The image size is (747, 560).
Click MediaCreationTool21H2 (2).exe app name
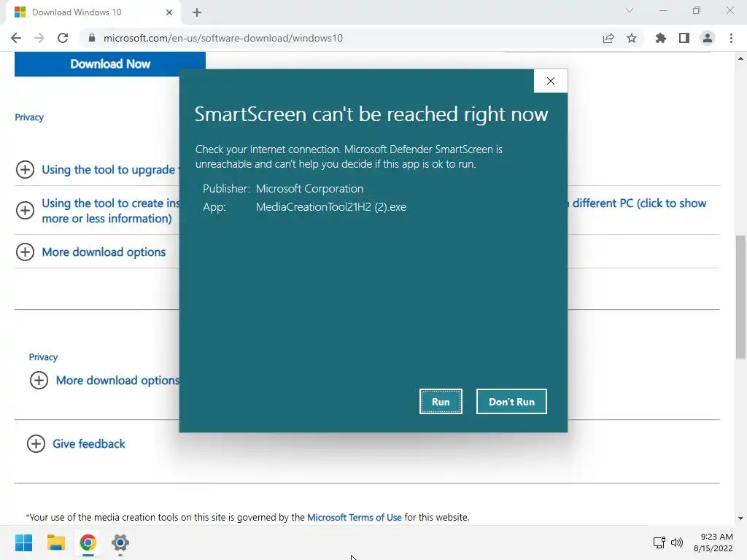click(331, 207)
